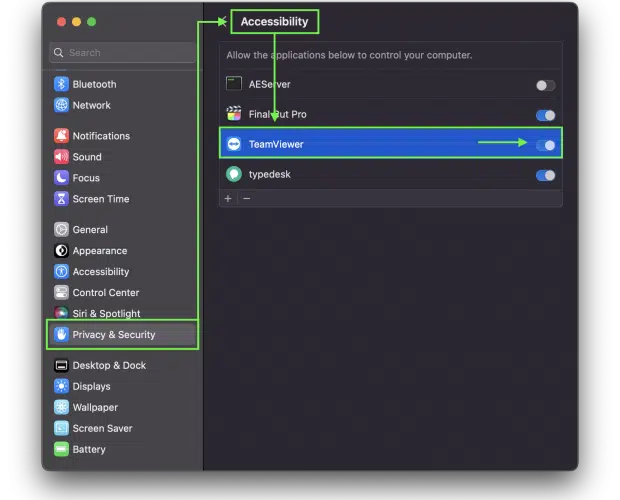Image resolution: width=620 pixels, height=500 pixels.
Task: Select the Final Cut Pro row name
Action: pos(277,114)
